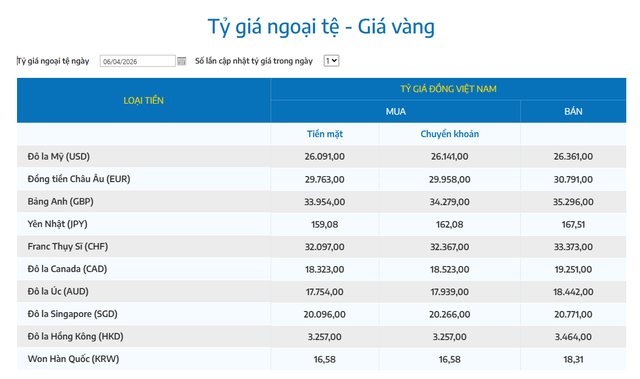Select the Franc Thụy Sĩ (CHF) label
This screenshot has width=640, height=379.
coord(68,246)
